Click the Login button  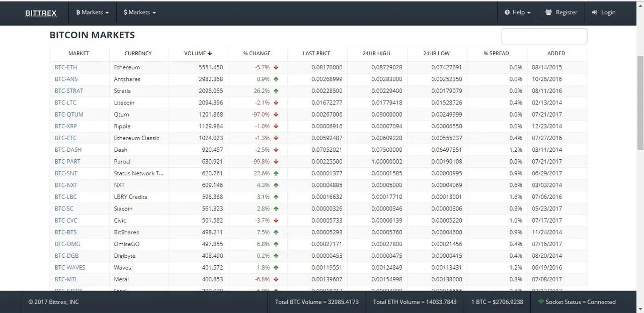pyautogui.click(x=603, y=13)
